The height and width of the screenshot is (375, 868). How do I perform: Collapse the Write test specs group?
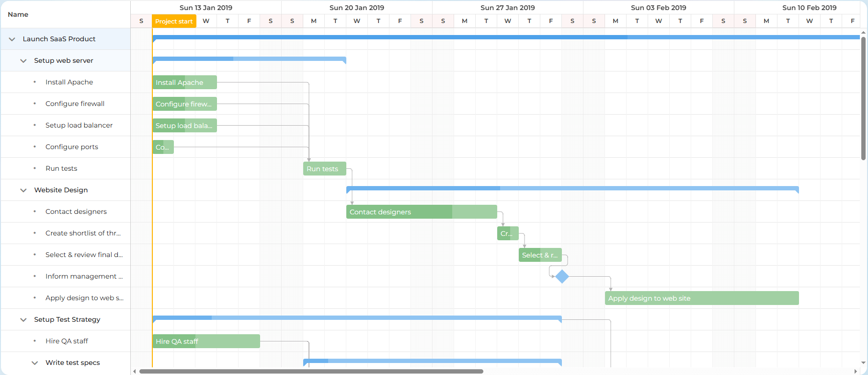point(34,363)
